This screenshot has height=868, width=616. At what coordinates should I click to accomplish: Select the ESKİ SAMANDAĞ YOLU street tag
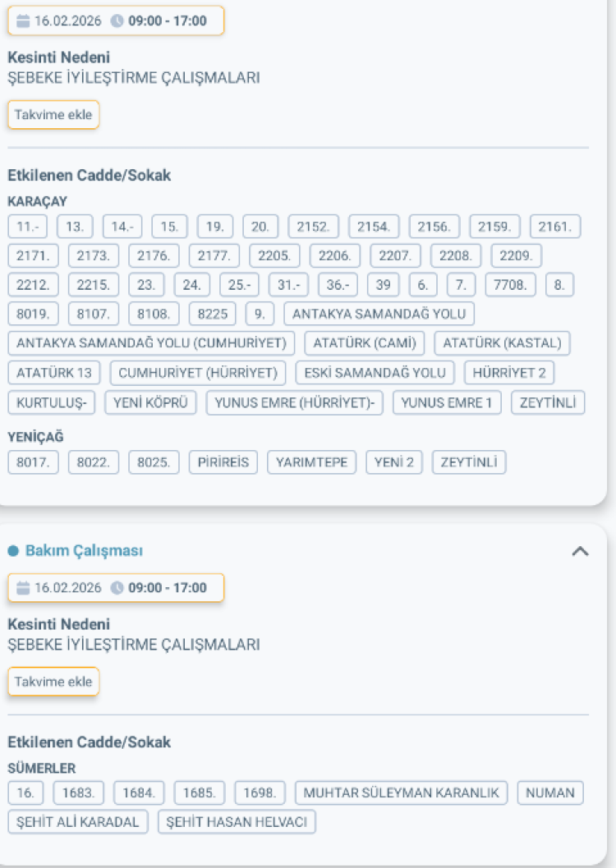(375, 373)
